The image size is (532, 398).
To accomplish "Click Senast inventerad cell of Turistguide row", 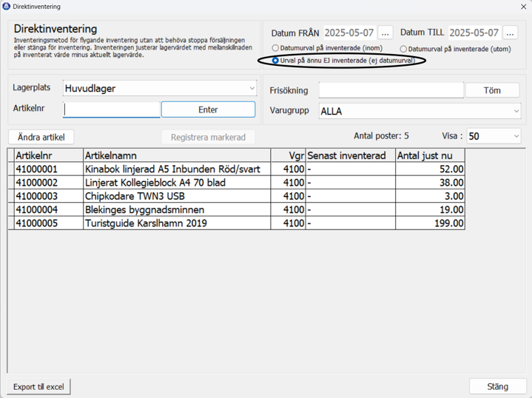I will 351,223.
